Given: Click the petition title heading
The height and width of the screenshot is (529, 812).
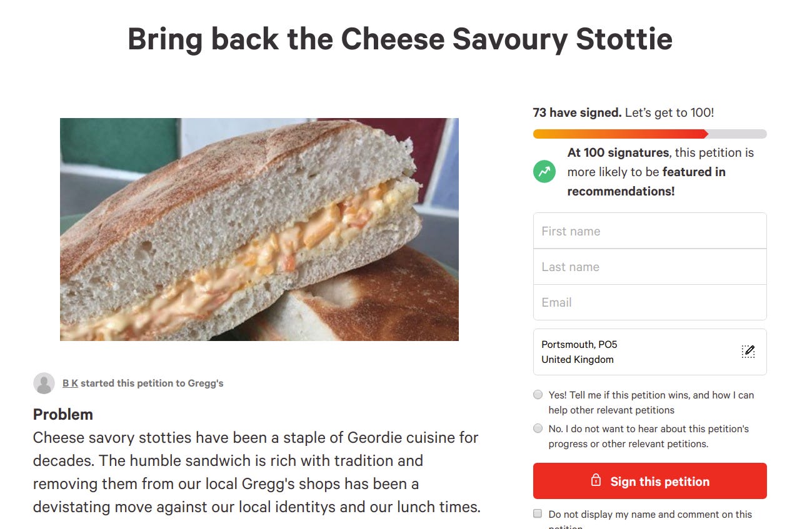Looking at the screenshot, I should tap(400, 39).
